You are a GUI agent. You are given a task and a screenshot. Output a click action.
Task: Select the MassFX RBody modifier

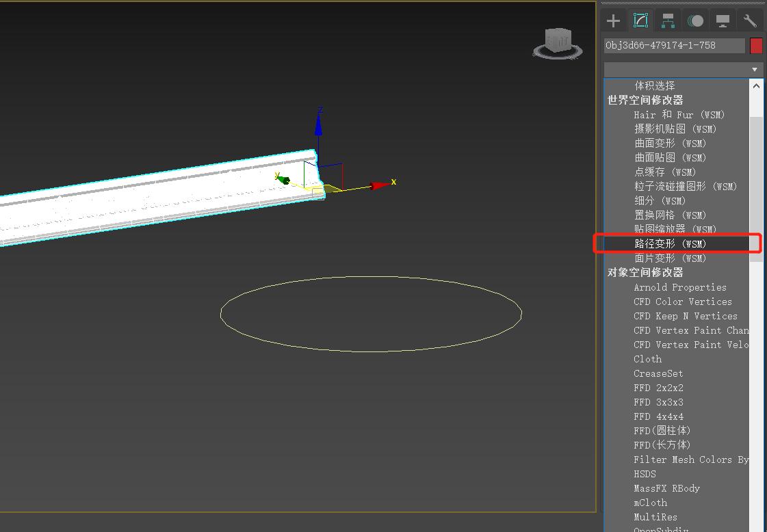(x=666, y=488)
